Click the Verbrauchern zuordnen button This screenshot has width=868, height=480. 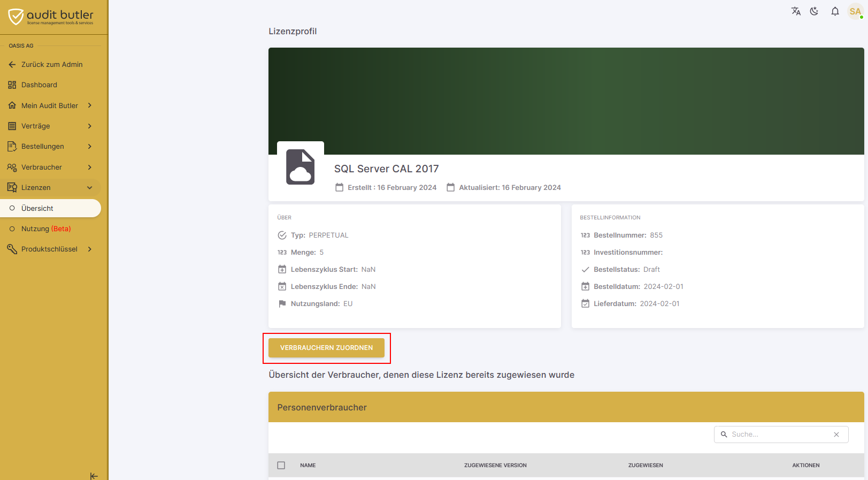[x=326, y=348]
